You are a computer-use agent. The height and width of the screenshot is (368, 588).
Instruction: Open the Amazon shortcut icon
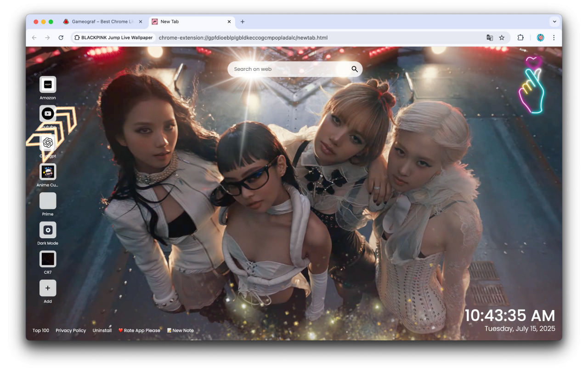point(48,85)
